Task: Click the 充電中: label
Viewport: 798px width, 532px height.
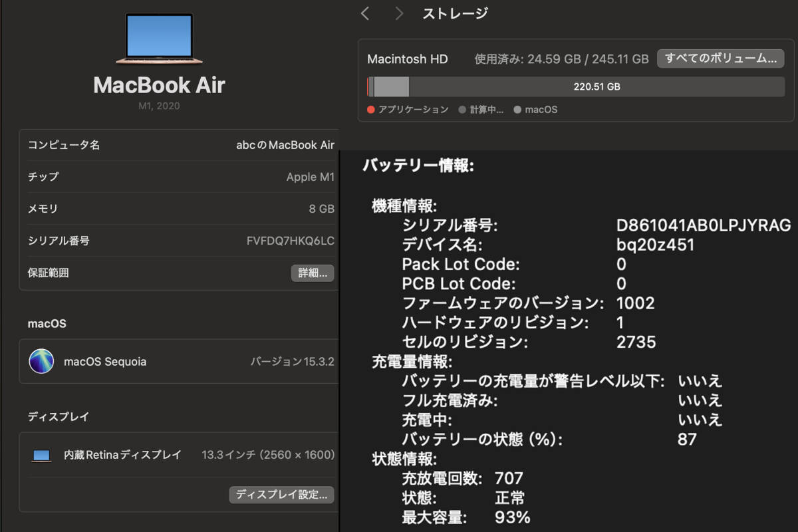Action: 427,420
